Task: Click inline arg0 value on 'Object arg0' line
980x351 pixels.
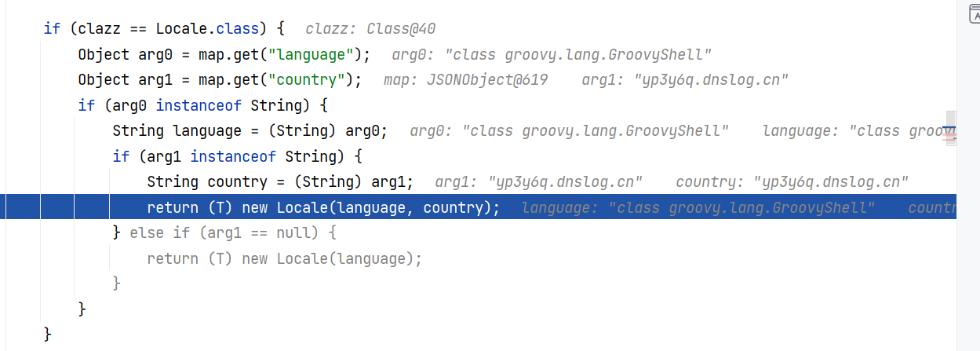Action: pyautogui.click(x=551, y=54)
